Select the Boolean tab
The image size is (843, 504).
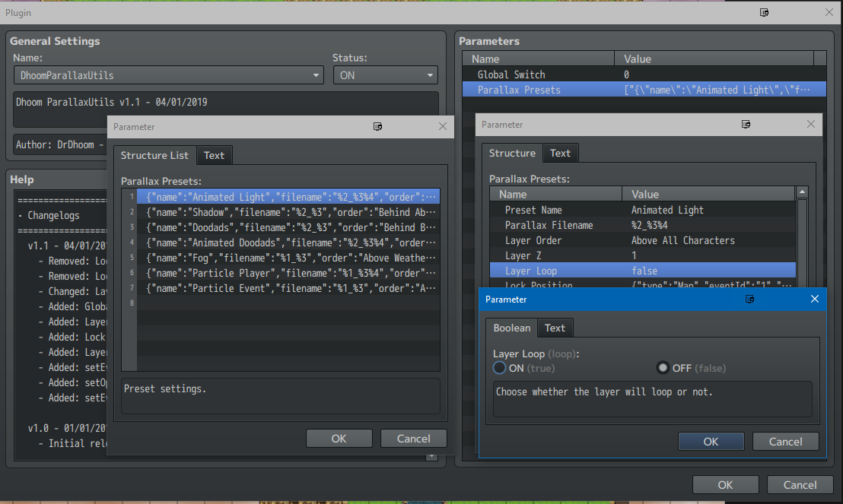tap(512, 328)
